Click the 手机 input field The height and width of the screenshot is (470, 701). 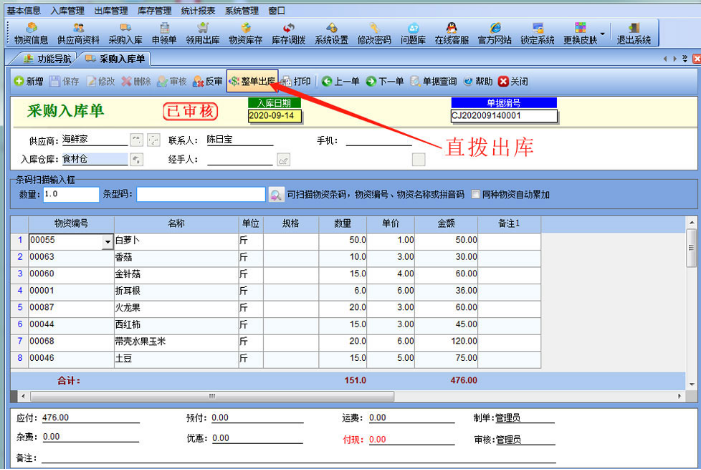pyautogui.click(x=379, y=140)
